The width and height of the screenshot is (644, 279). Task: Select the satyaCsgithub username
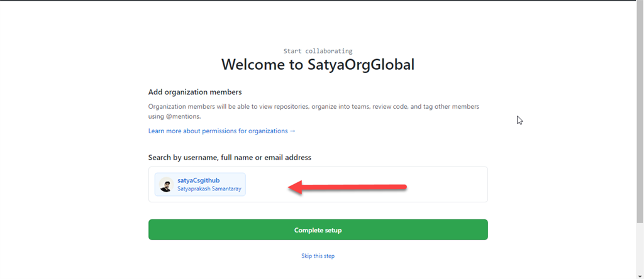pos(199,180)
